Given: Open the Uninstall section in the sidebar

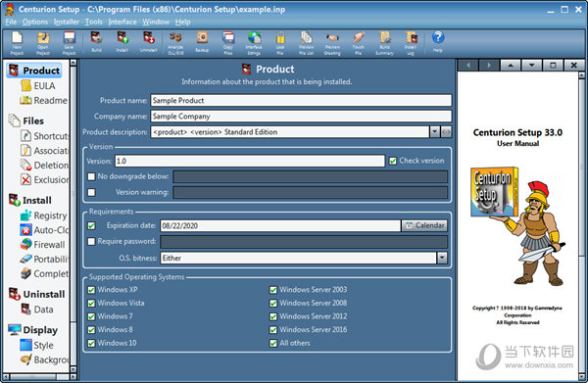Looking at the screenshot, I should pyautogui.click(x=37, y=294).
